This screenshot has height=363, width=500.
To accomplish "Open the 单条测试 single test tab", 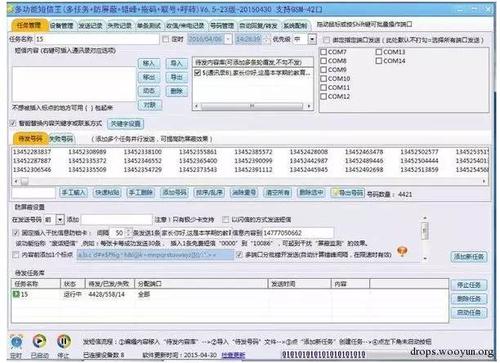I will pos(149,26).
